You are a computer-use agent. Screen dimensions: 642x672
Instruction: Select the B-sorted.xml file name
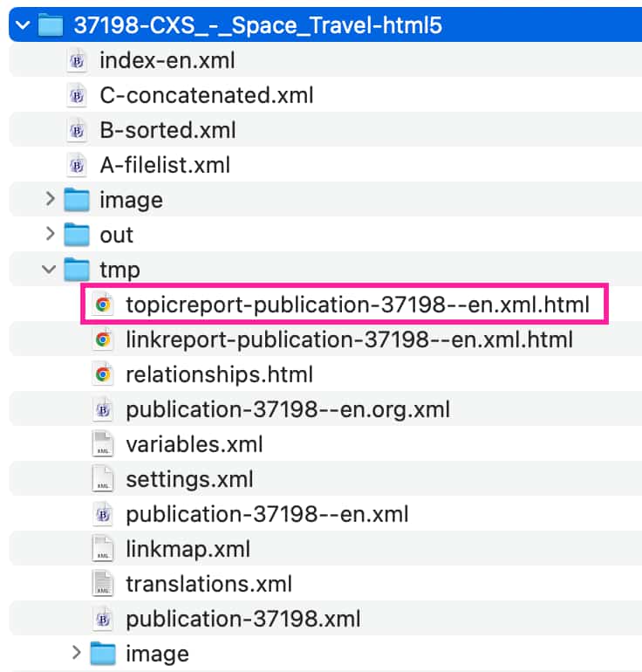167,130
